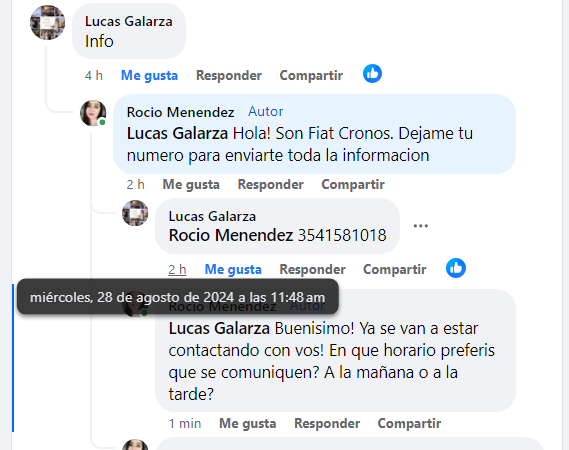This screenshot has width=569, height=450.
Task: Open the underlined 2 h timestamp link
Action: click(x=177, y=269)
